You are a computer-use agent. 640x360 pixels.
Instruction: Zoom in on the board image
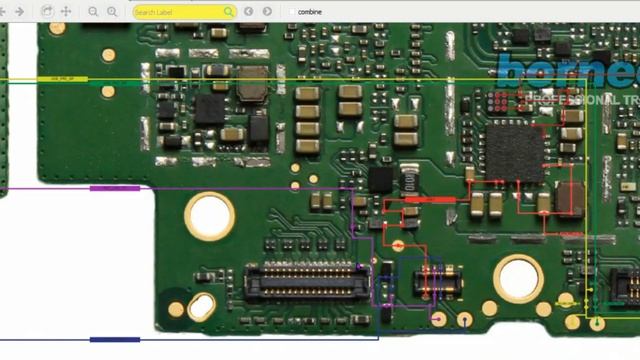point(112,12)
